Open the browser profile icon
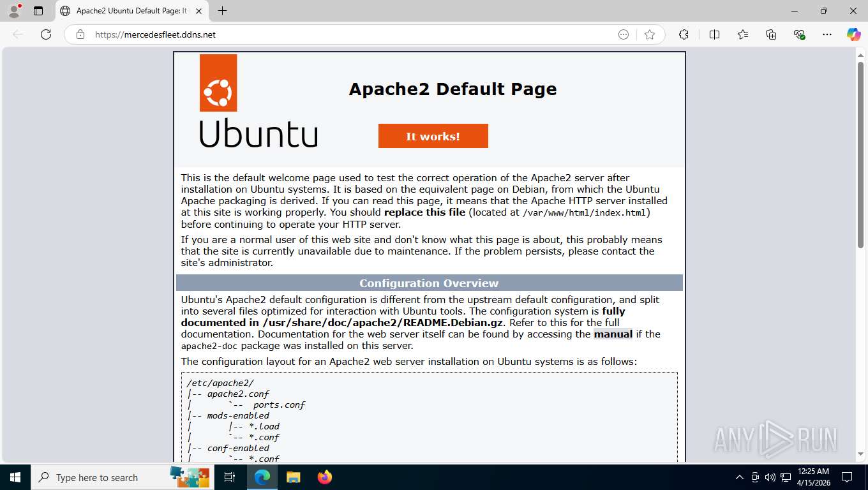 (14, 11)
